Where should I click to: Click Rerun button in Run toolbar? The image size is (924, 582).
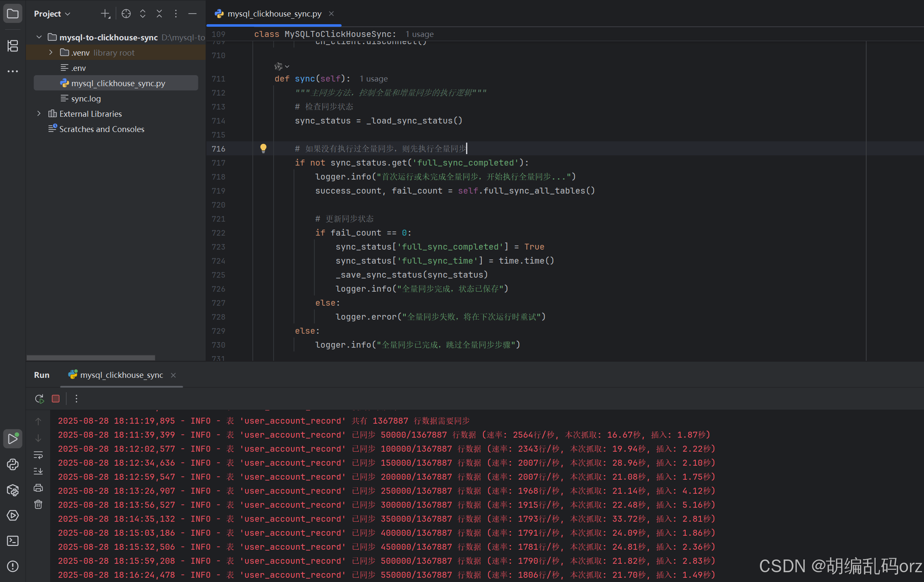pyautogui.click(x=39, y=399)
